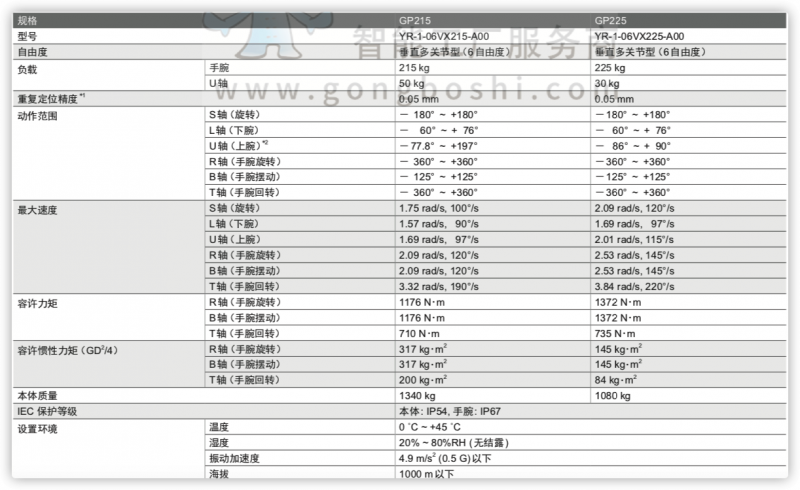Image resolution: width=800 pixels, height=490 pixels.
Task: Click the 最大速度 row label
Action: (39, 208)
